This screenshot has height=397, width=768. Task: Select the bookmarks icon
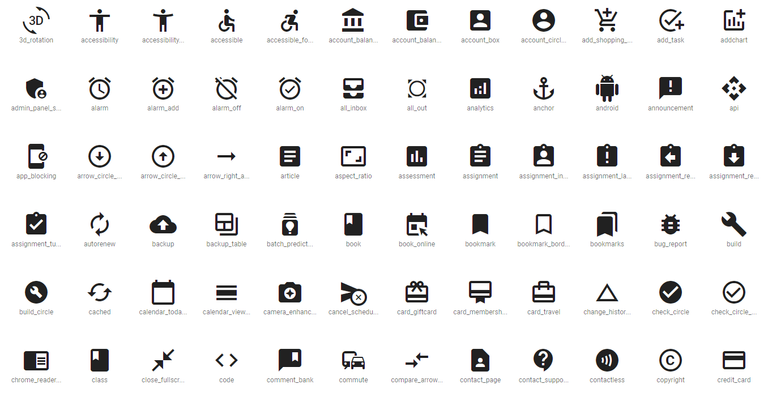[607, 224]
